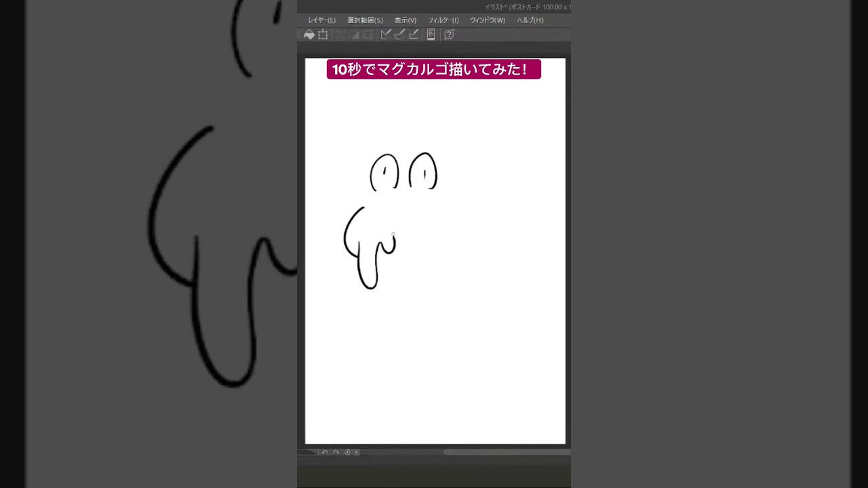The image size is (868, 488).
Task: Rotate the canvas right using the bottom bar icon
Action: (336, 452)
